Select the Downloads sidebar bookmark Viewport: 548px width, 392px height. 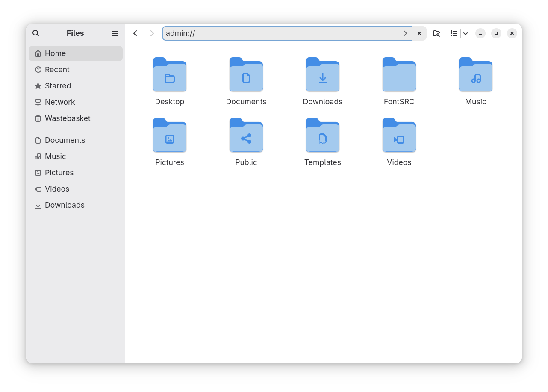(65, 205)
